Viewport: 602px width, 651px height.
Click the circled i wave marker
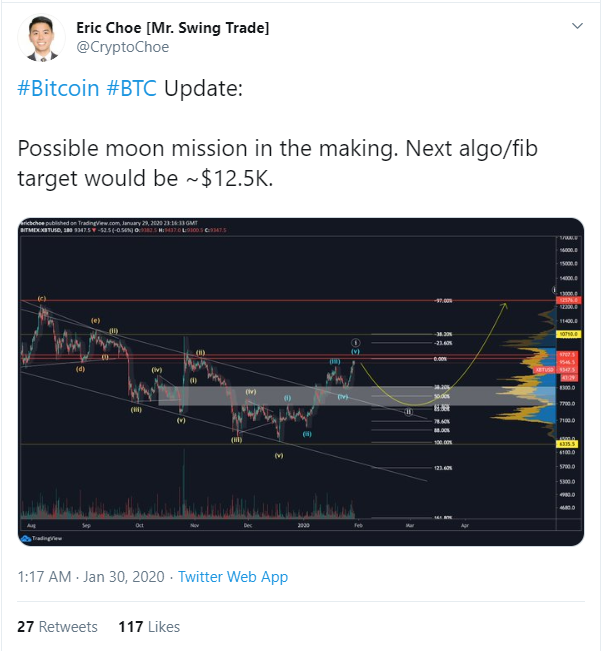tap(355, 343)
